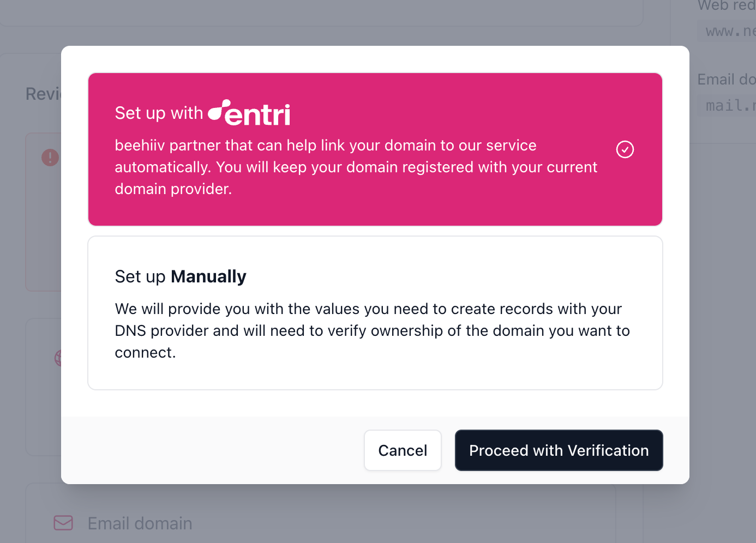Click the envelope icon beside Email domain
This screenshot has width=756, height=543.
[x=63, y=523]
